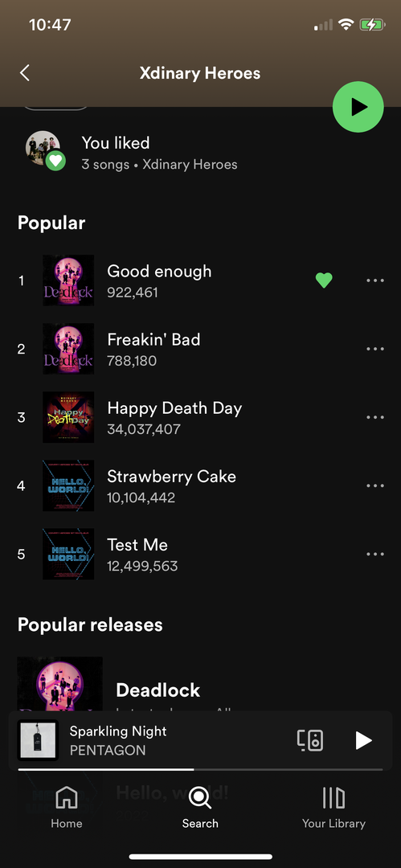This screenshot has height=868, width=401.
Task: Show three-dot menu for Strawberry Cake
Action: click(375, 486)
